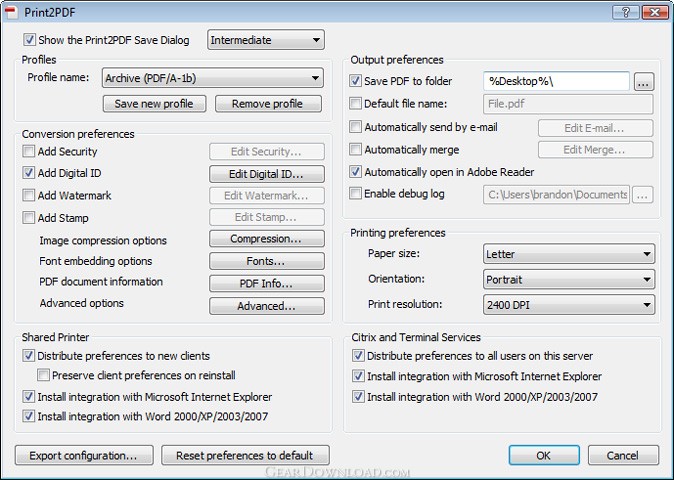
Task: Click the Edit Stamp... button
Action: click(267, 217)
